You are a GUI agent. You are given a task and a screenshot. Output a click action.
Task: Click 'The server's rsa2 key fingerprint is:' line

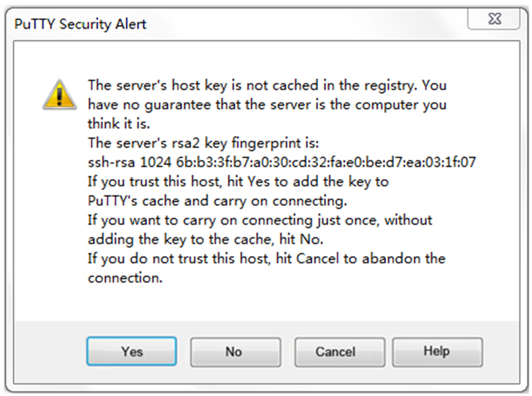tap(203, 143)
